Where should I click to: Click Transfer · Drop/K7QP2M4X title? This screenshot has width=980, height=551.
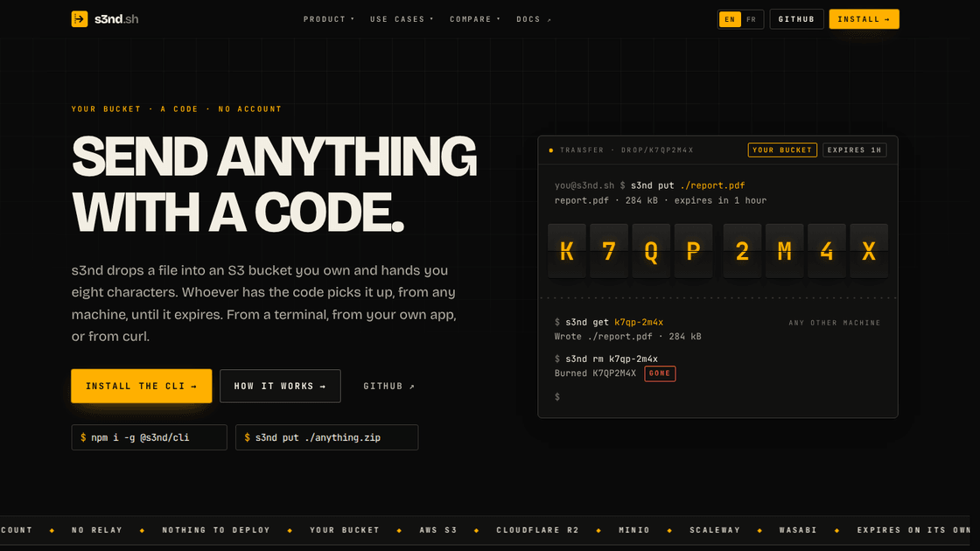click(x=626, y=150)
